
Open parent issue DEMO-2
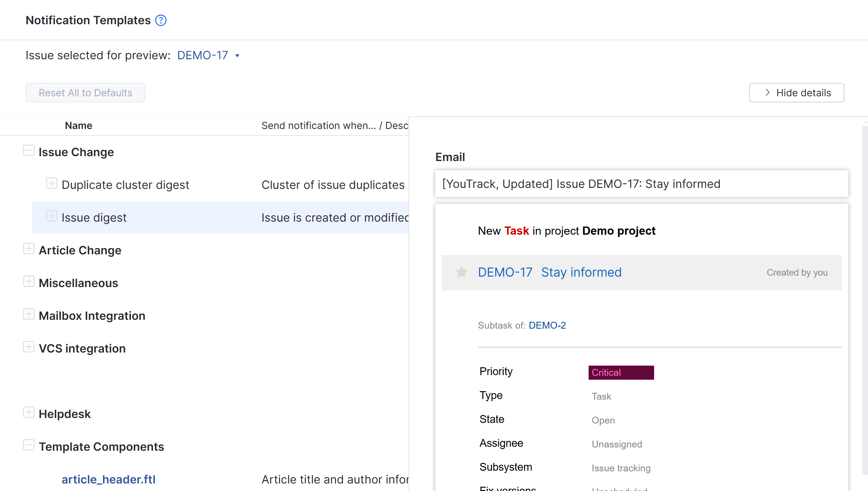(x=547, y=325)
